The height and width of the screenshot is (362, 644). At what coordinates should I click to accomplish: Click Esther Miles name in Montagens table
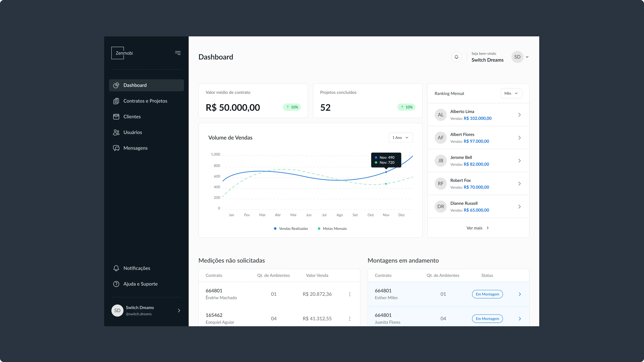(x=386, y=298)
